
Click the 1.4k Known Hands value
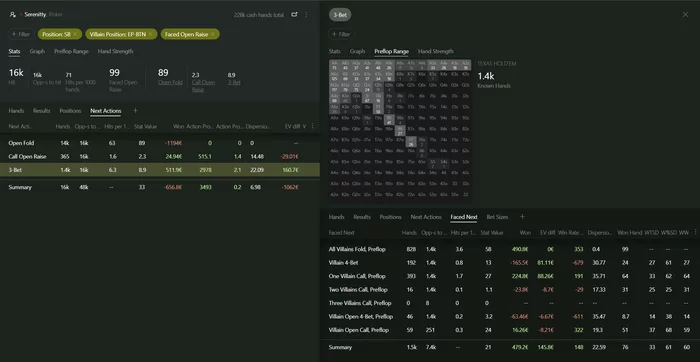(486, 76)
